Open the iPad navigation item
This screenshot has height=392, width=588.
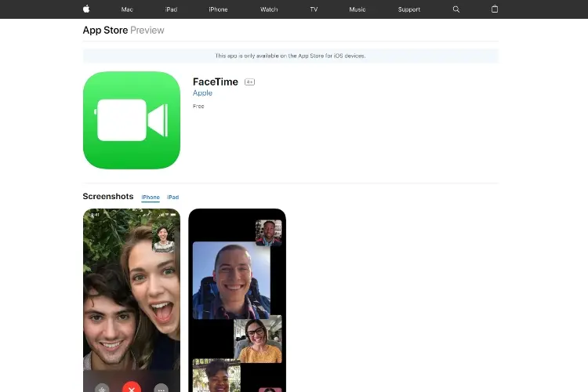pos(171,9)
